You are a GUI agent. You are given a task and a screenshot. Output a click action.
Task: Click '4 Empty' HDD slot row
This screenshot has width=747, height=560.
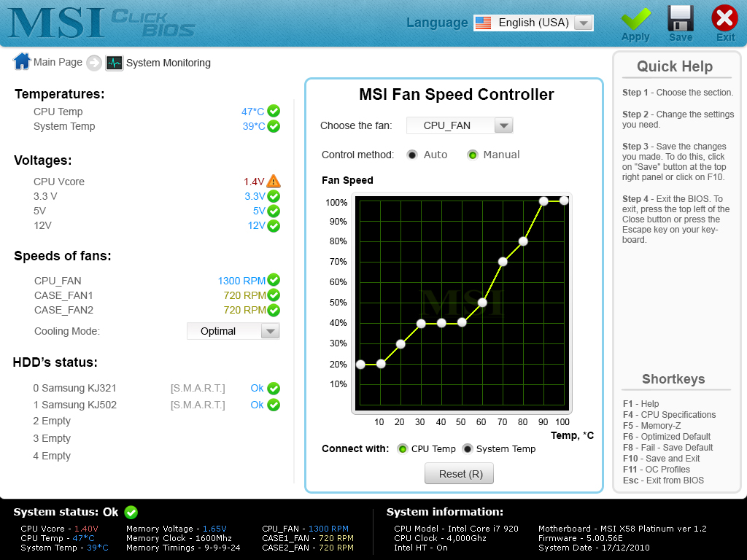pos(52,456)
